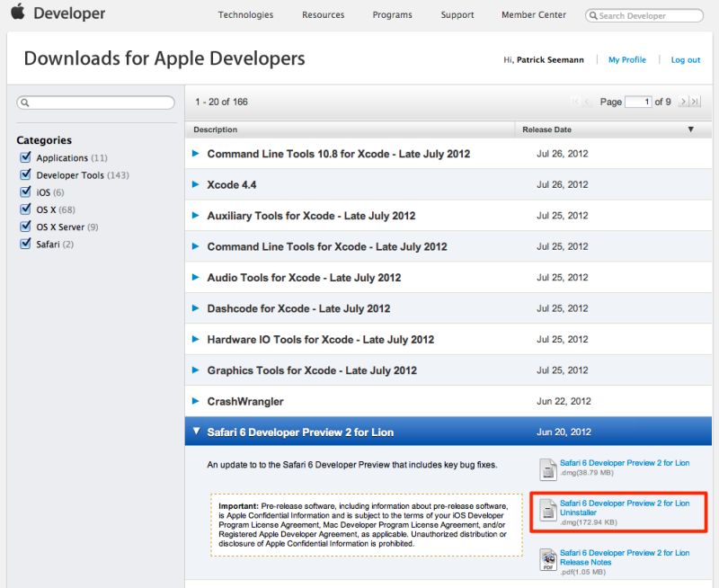Expand Command Line Tools 10.8 for Xcode row
This screenshot has height=588, width=719.
(x=196, y=153)
